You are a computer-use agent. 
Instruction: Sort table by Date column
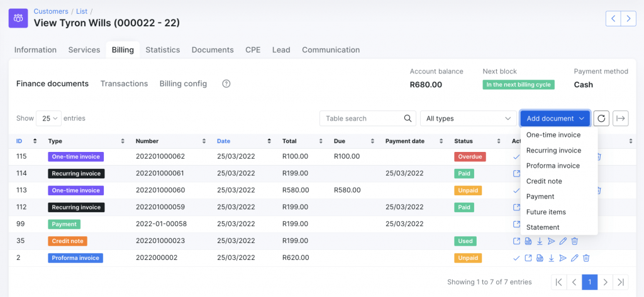click(245, 141)
